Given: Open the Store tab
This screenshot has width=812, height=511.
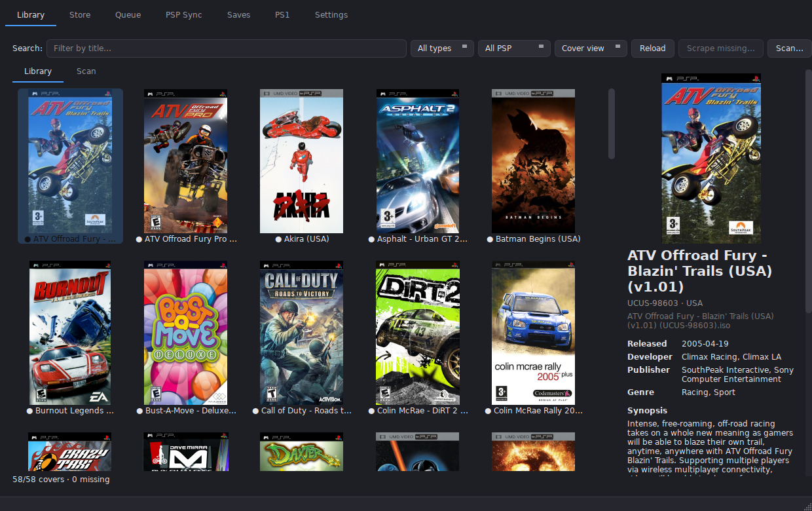Looking at the screenshot, I should tap(80, 14).
